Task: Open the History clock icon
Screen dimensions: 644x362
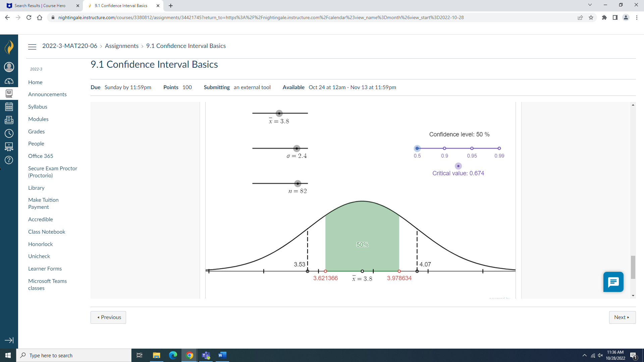Action: coord(9,133)
